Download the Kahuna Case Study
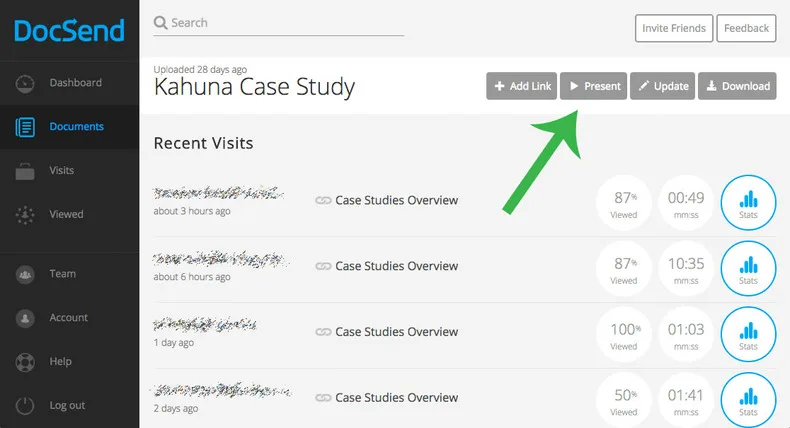This screenshot has height=428, width=790. point(737,86)
